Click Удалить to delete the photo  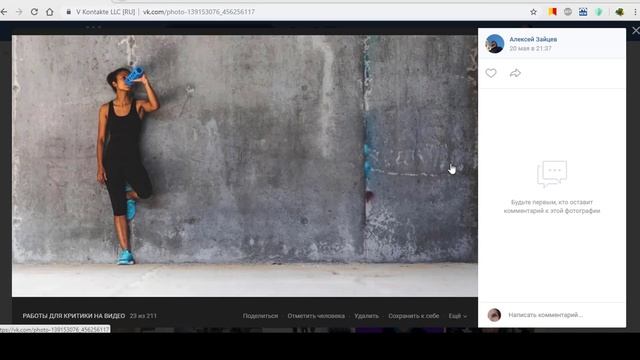(x=367, y=316)
